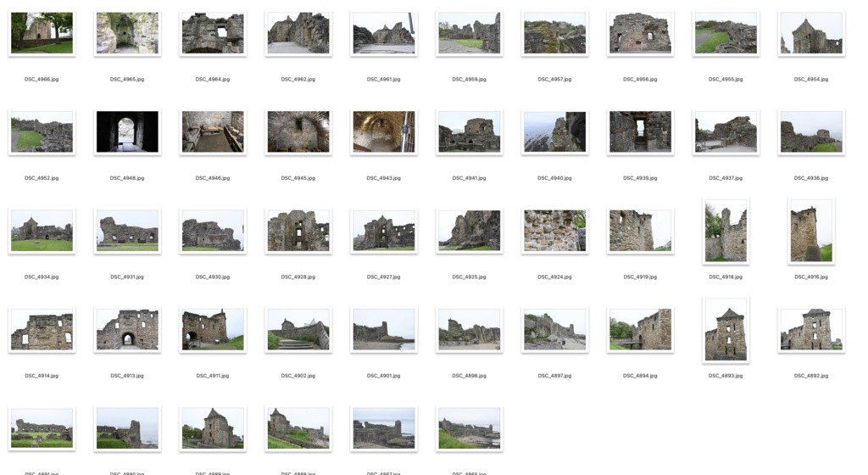Screen dimensions: 868x475
Task: Select the label DSC_4902.jpg
Action: pyautogui.click(x=298, y=376)
